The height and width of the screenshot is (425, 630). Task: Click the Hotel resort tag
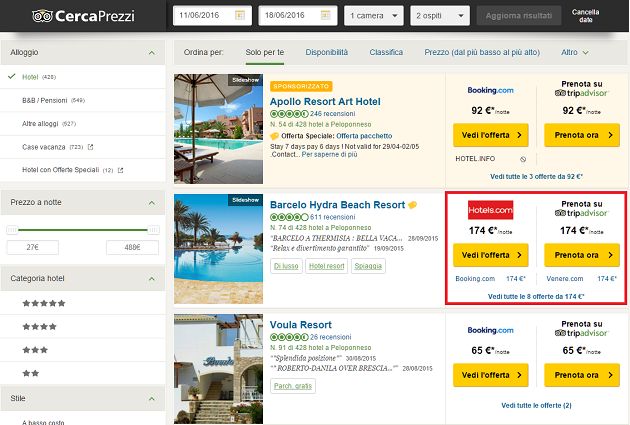pyautogui.click(x=327, y=266)
